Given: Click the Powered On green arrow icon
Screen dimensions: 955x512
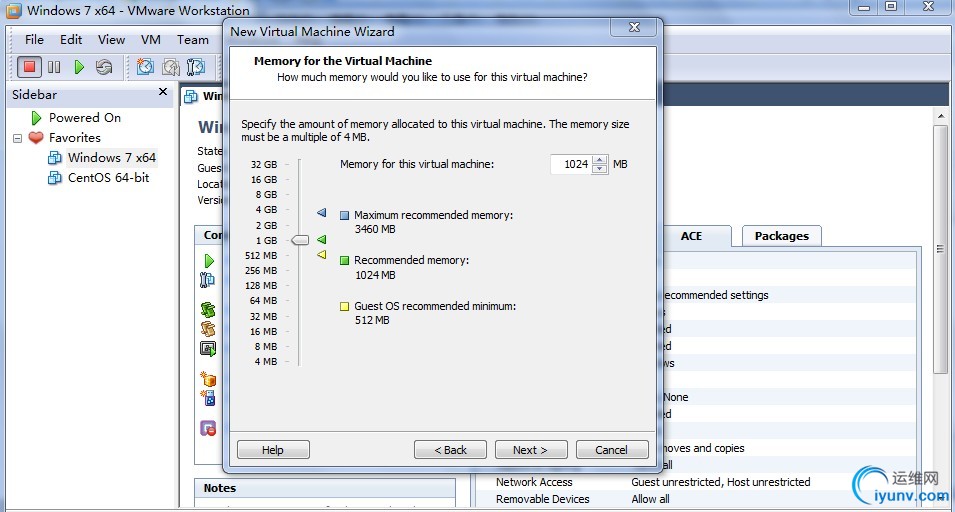Looking at the screenshot, I should click(x=36, y=117).
